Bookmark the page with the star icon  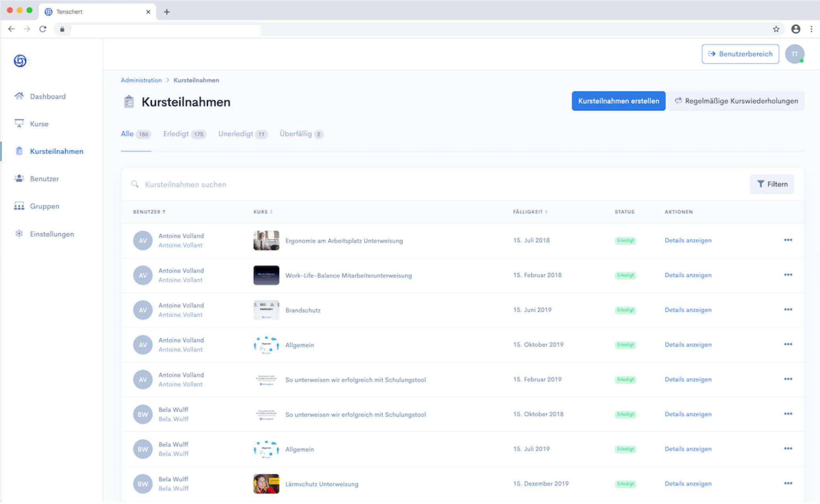[776, 29]
